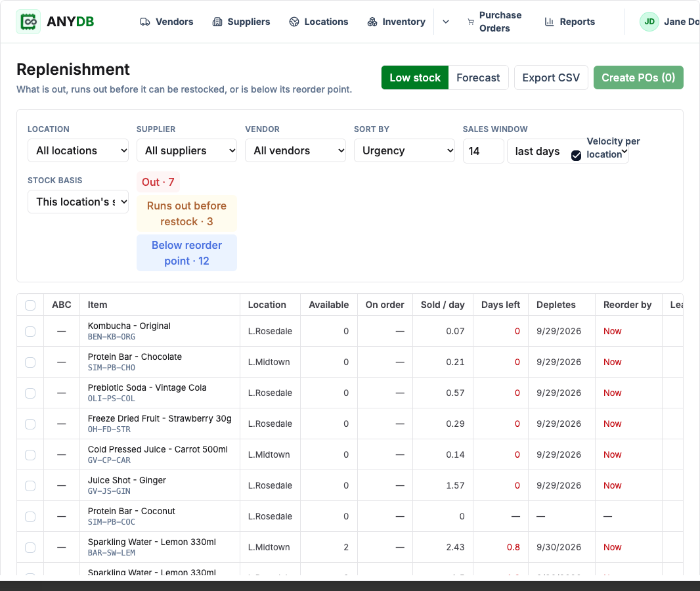
Task: Open the All suppliers dropdown
Action: [x=186, y=150]
